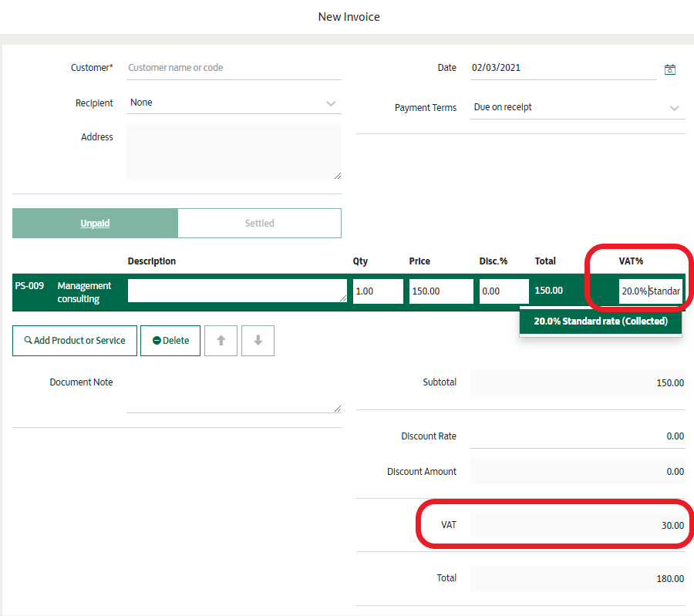Click the Add Product or Service button

tap(74, 340)
